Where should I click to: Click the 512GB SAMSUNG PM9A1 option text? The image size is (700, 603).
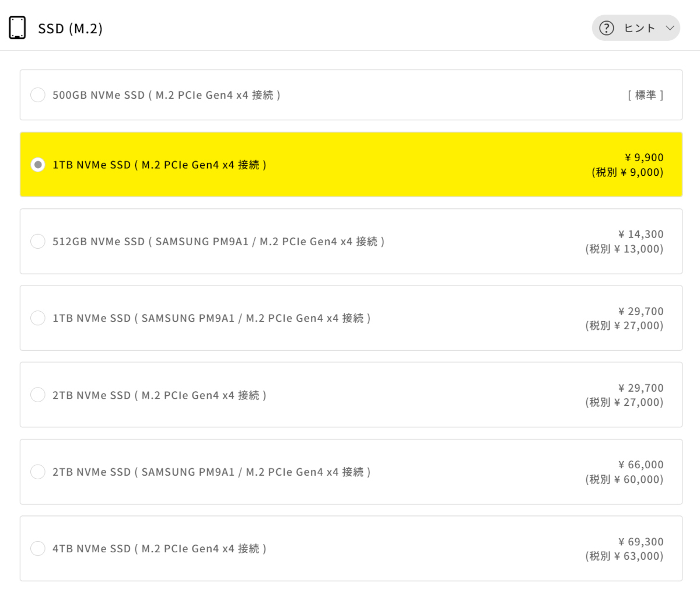[218, 241]
